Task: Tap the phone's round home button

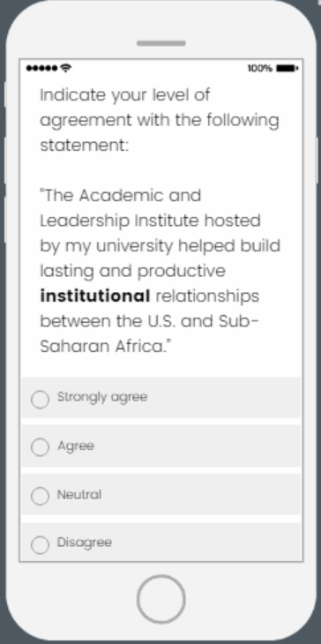Action: pyautogui.click(x=160, y=599)
